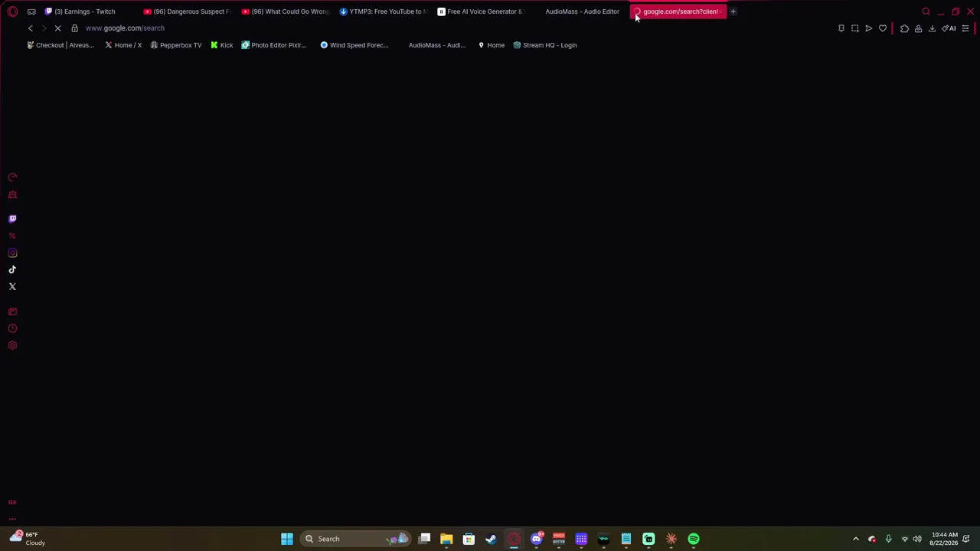
Task: Open the AI assistant toolbar button
Action: 949,28
